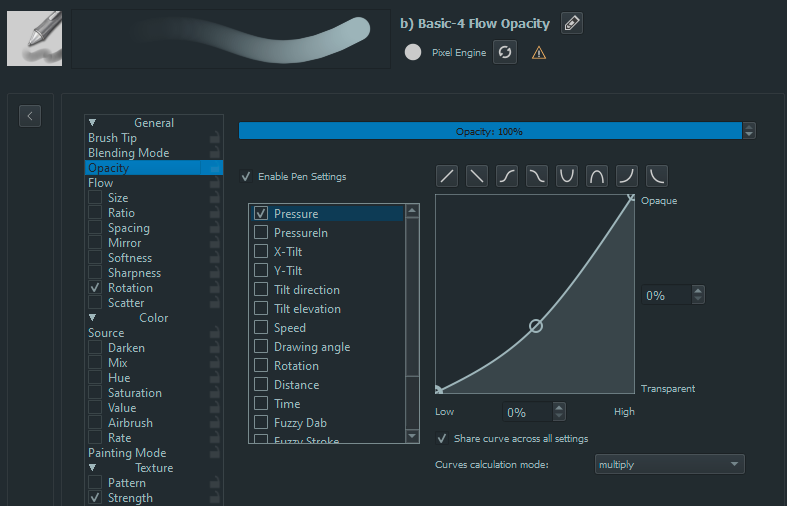Click the lock icon on the Painting Mode row
The image size is (787, 506).
click(215, 453)
